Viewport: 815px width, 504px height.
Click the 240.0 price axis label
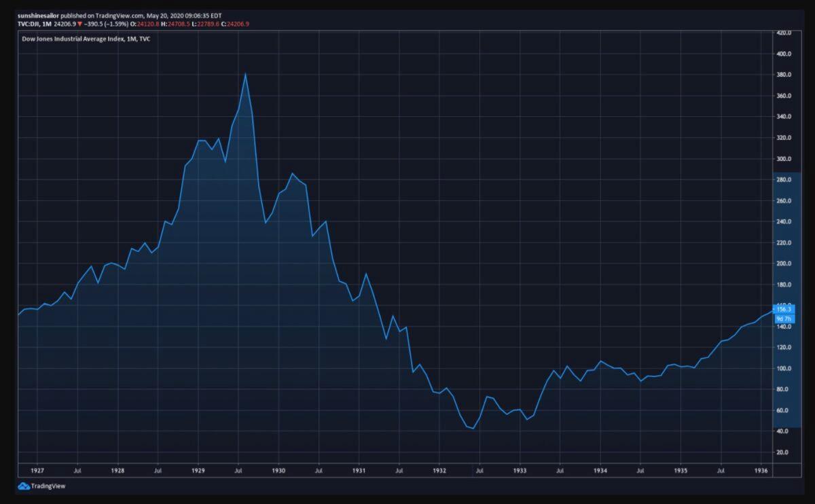click(x=784, y=221)
